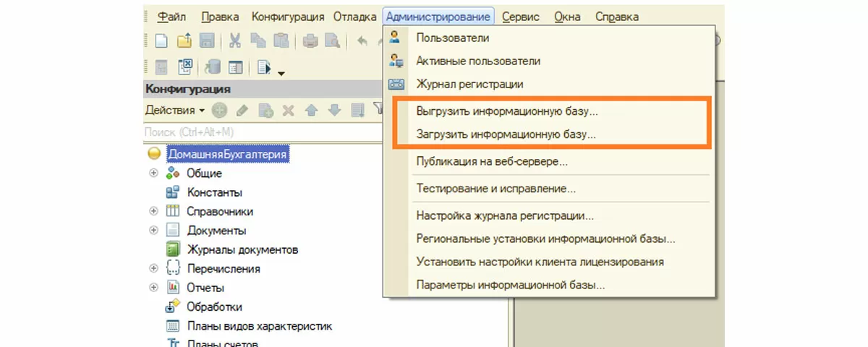Click the Администрирование menu

click(x=438, y=17)
